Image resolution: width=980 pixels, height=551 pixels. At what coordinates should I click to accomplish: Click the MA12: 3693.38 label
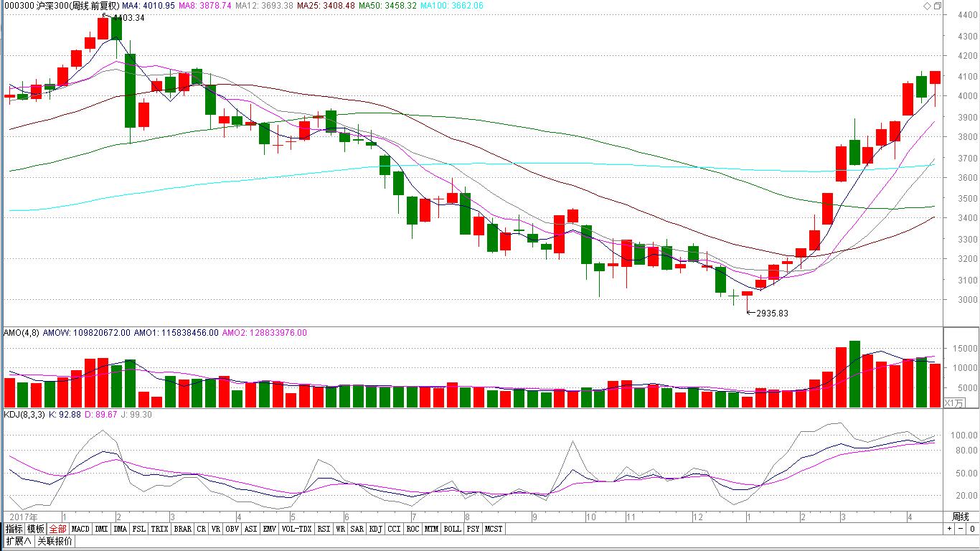pos(265,6)
